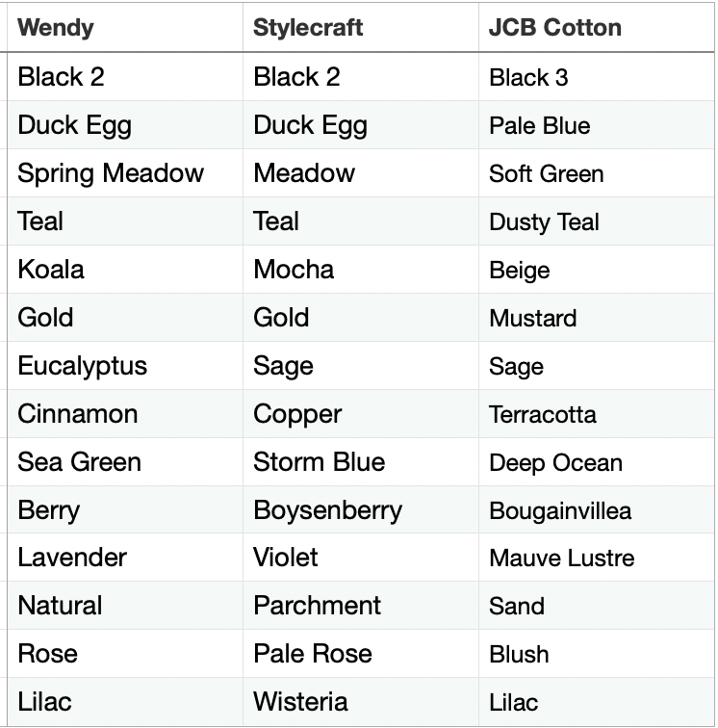Select the Eucalyptus cell
Image resolution: width=718 pixels, height=728 pixels.
125,366
